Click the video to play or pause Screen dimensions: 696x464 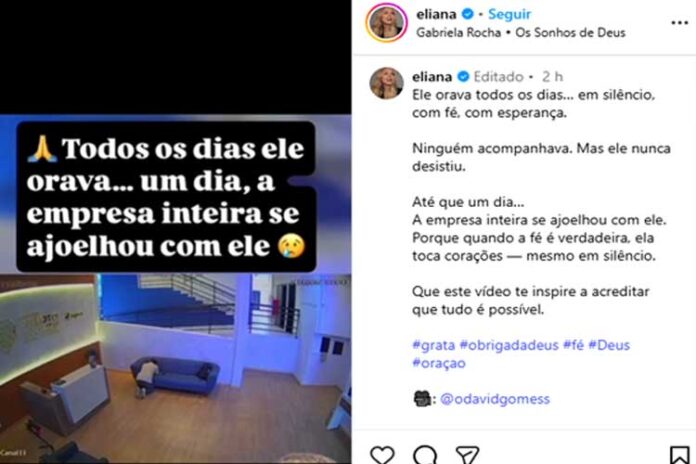[176, 289]
